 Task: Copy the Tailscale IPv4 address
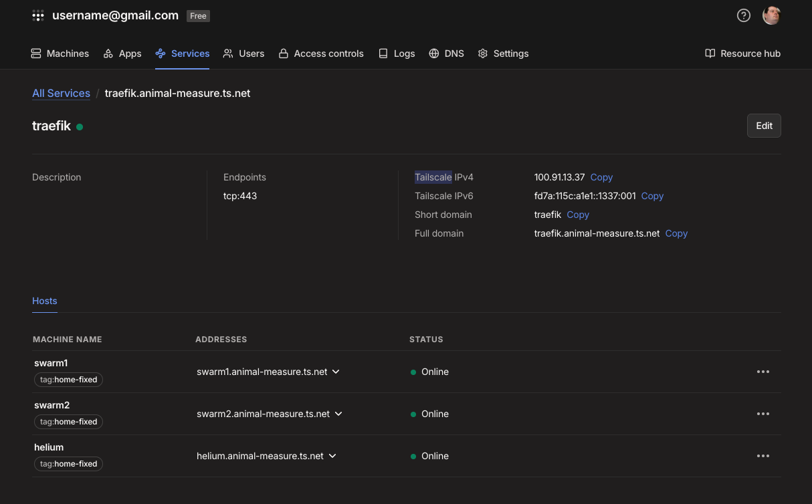click(601, 177)
